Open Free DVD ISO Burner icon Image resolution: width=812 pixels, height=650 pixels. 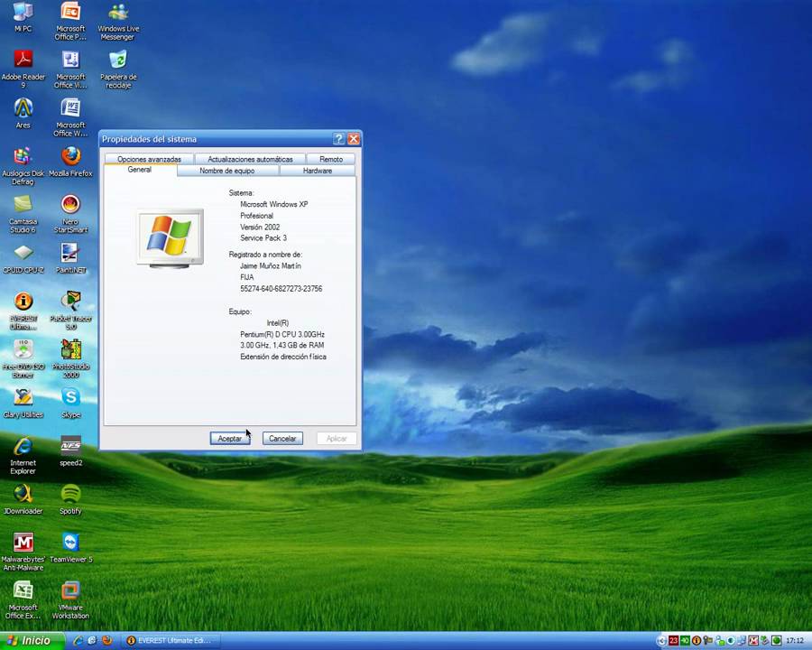pos(23,358)
